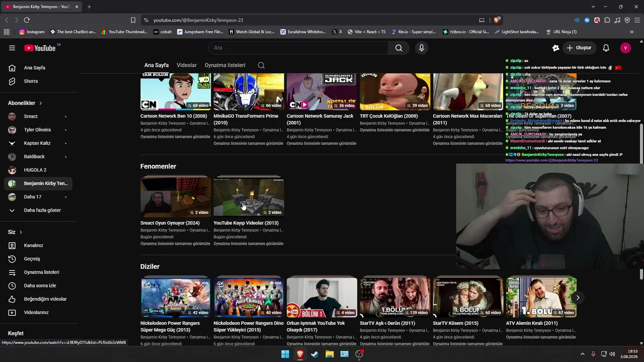The width and height of the screenshot is (644, 362).
Task: Open Sreact Oyun Oynuyor playlist thumbnail
Action: pos(176,197)
